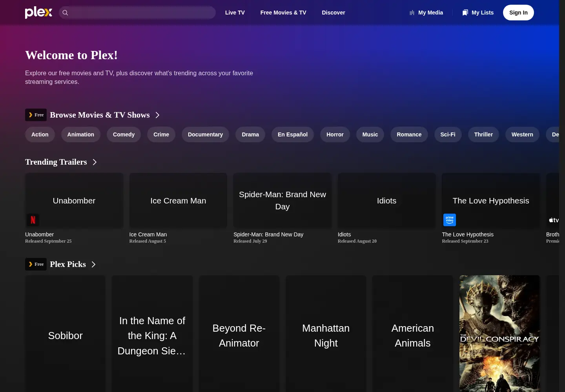This screenshot has height=392, width=565.
Task: Select the Action genre chip
Action: tap(40, 134)
